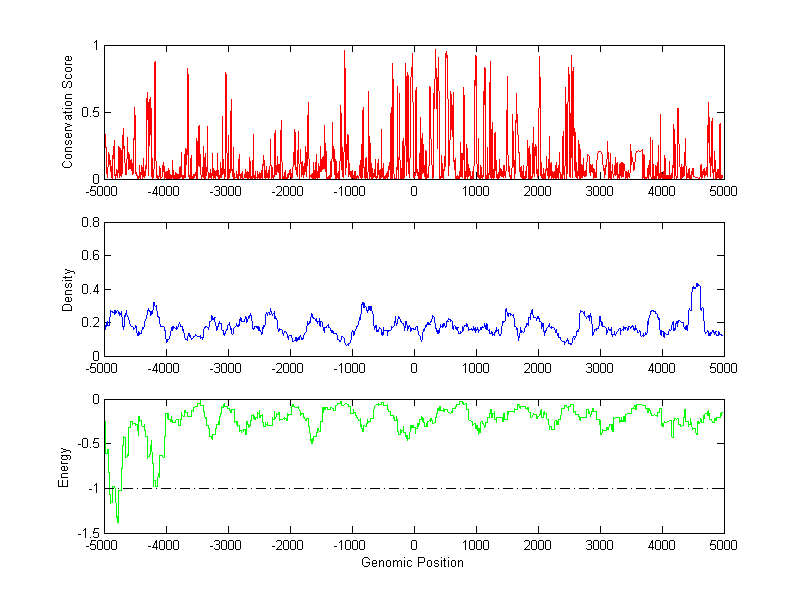Click the 0.5 tick on Conservation Score axis
This screenshot has width=800, height=599.
pos(90,112)
